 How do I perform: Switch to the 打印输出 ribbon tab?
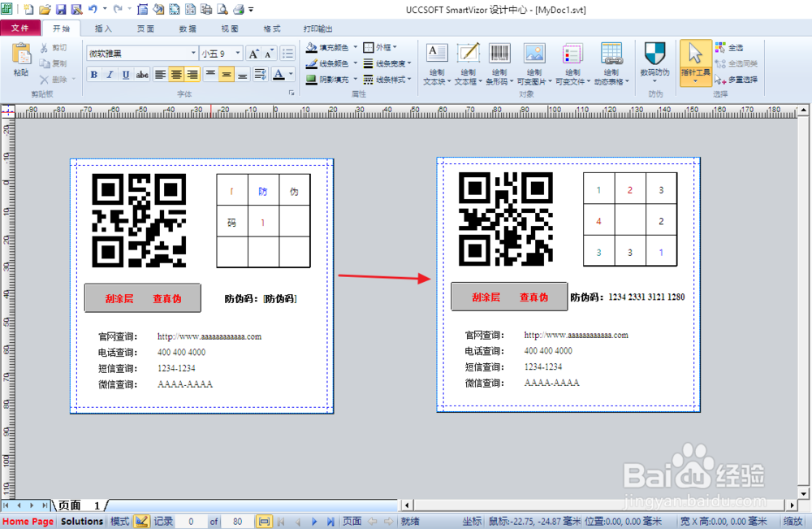coord(318,28)
